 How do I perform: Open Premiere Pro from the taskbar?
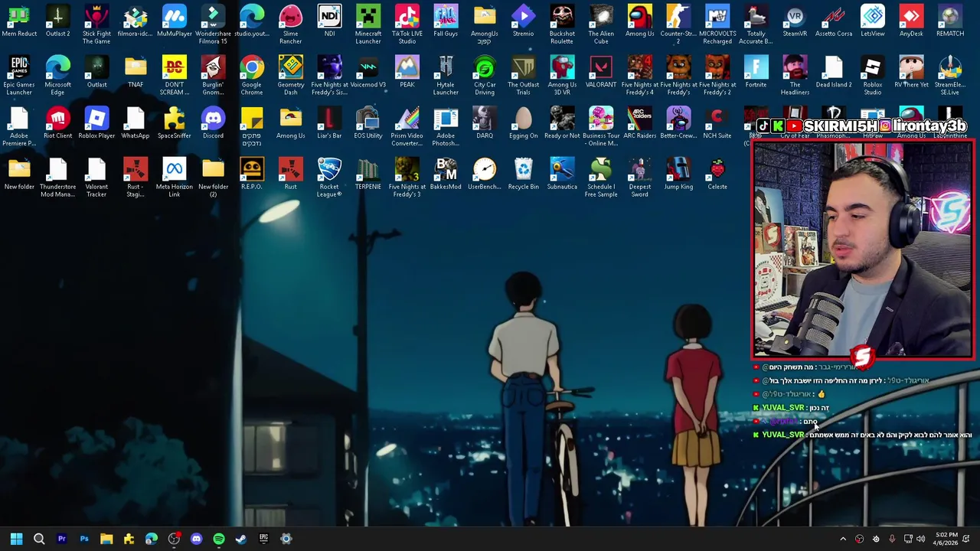click(61, 539)
